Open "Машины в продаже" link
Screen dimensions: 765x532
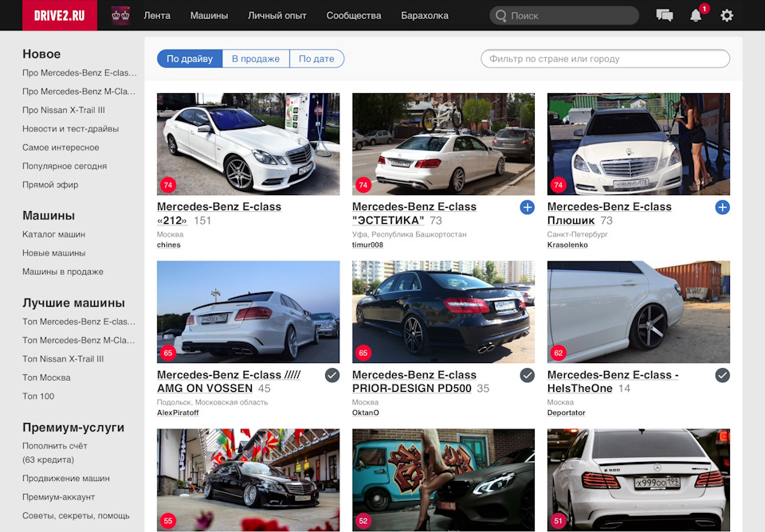pos(63,272)
